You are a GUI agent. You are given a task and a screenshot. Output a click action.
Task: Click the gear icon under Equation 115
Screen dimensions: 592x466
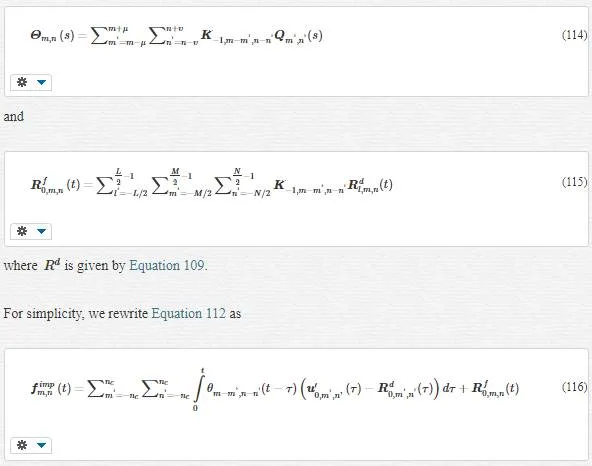22,231
